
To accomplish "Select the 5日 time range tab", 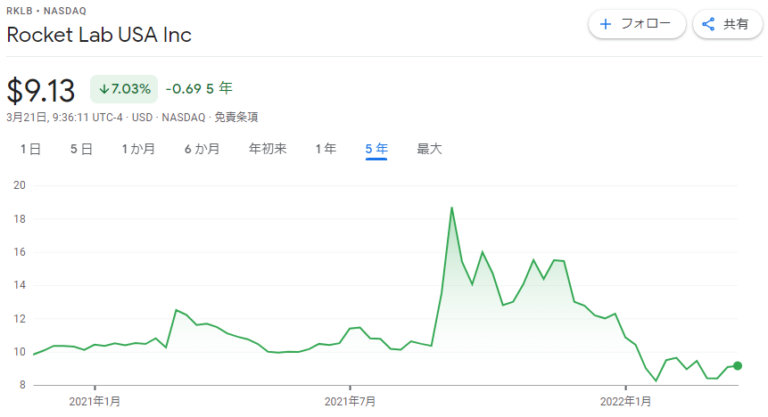I will pyautogui.click(x=81, y=149).
